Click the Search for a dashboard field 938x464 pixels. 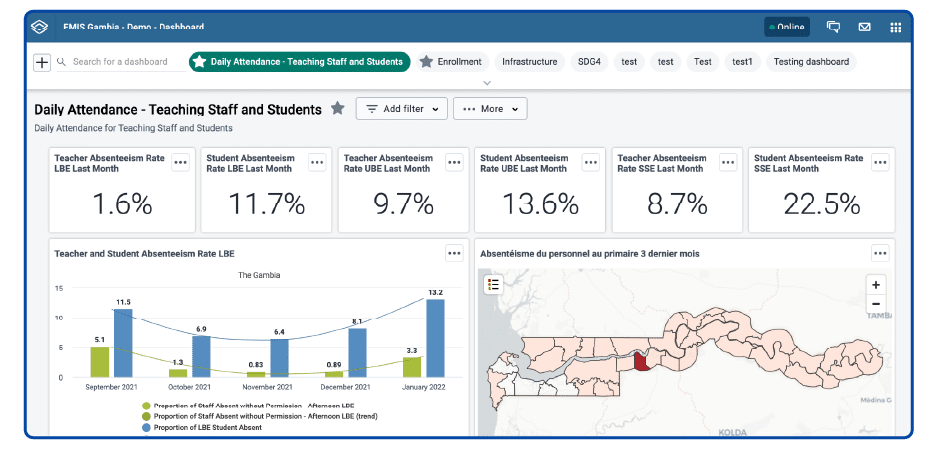121,62
